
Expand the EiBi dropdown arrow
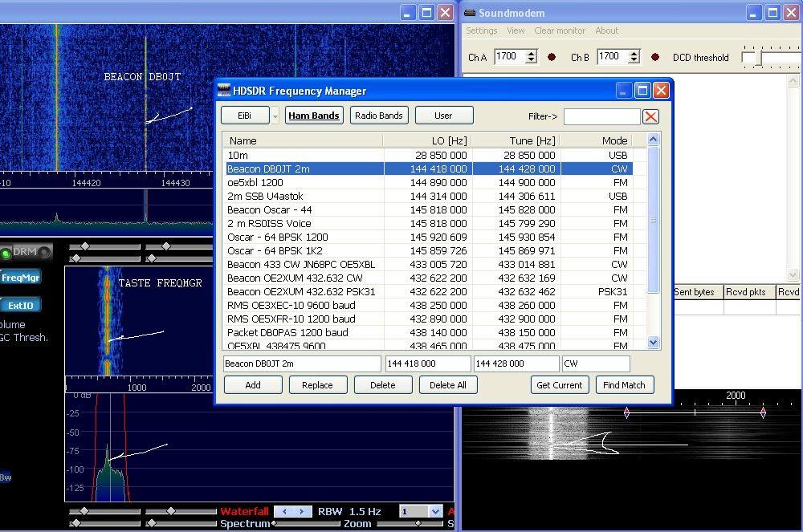(x=275, y=116)
